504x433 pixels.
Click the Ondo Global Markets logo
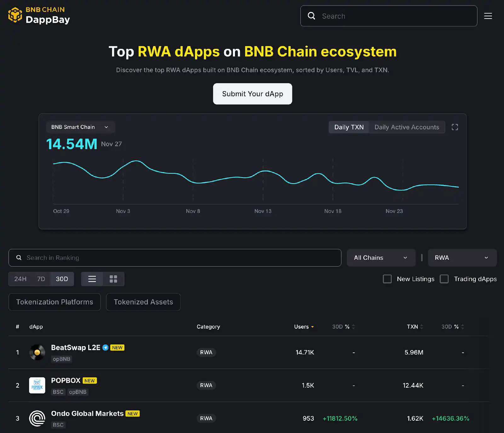pyautogui.click(x=37, y=418)
